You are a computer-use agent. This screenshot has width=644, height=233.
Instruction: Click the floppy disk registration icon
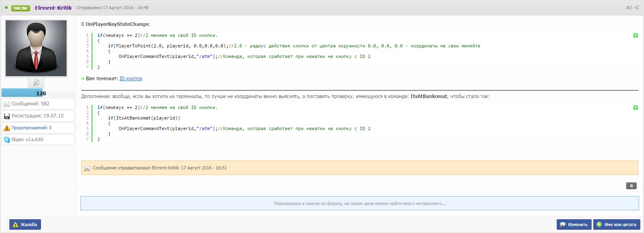pos(7,116)
